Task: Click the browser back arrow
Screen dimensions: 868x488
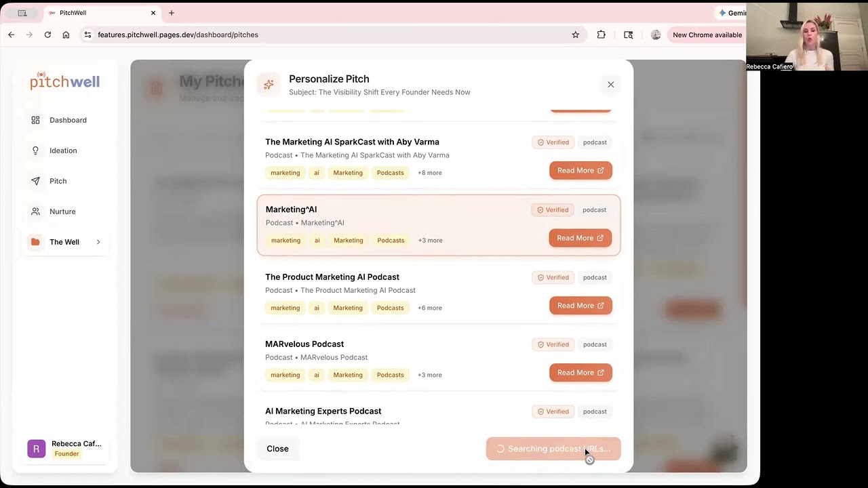Action: [11, 35]
